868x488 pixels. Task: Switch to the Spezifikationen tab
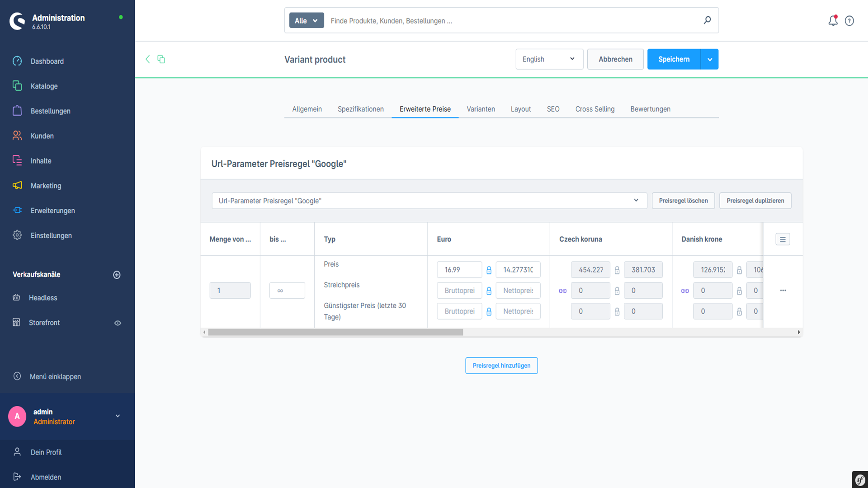tap(361, 109)
